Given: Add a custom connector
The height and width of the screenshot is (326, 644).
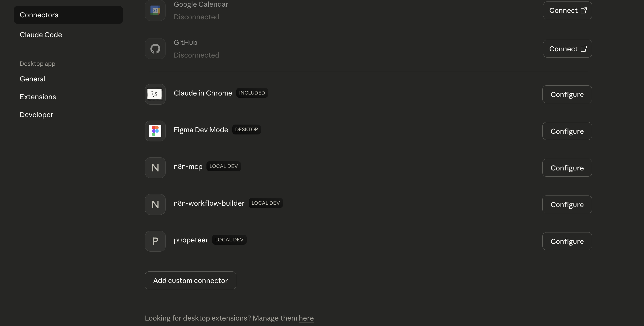Looking at the screenshot, I should coord(190,280).
